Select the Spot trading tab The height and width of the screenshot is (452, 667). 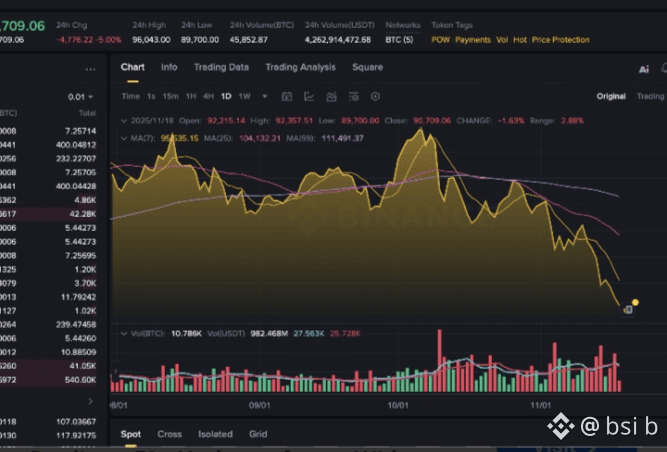point(131,434)
